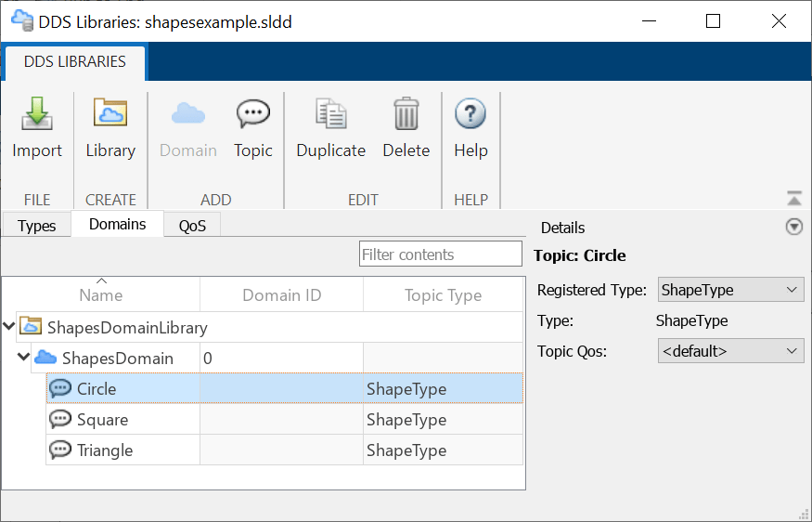The image size is (812, 522).
Task: Delete the selected topic
Action: point(406,115)
